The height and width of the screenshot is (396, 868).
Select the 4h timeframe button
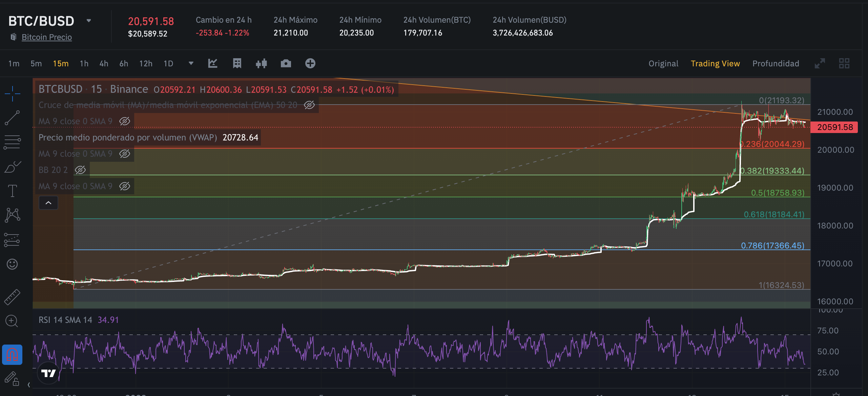tap(104, 64)
